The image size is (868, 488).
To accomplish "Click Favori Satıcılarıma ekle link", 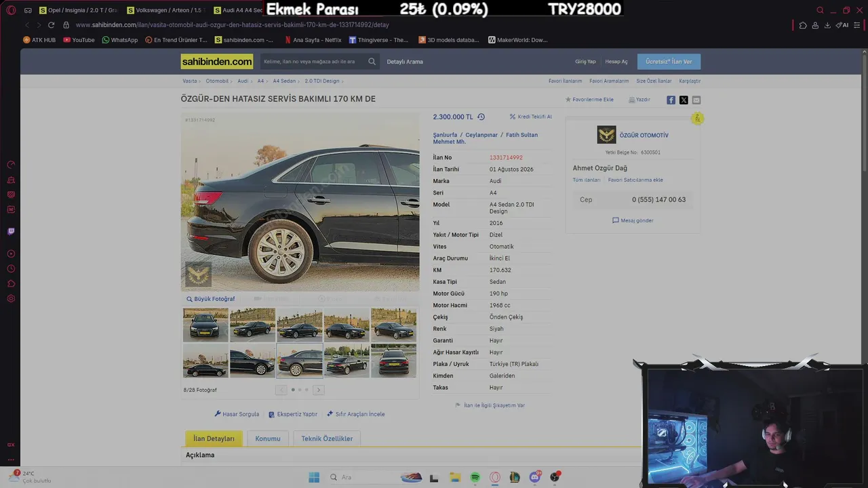I will pyautogui.click(x=635, y=180).
